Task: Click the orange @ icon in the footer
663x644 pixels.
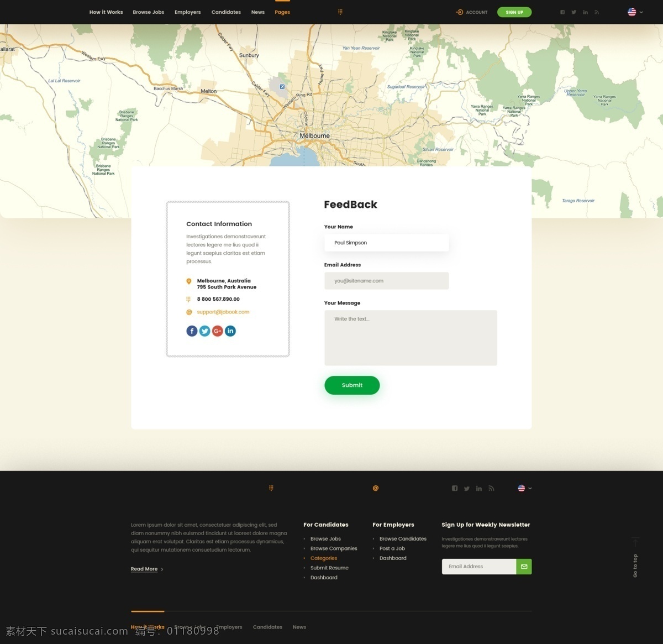Action: pyautogui.click(x=376, y=488)
